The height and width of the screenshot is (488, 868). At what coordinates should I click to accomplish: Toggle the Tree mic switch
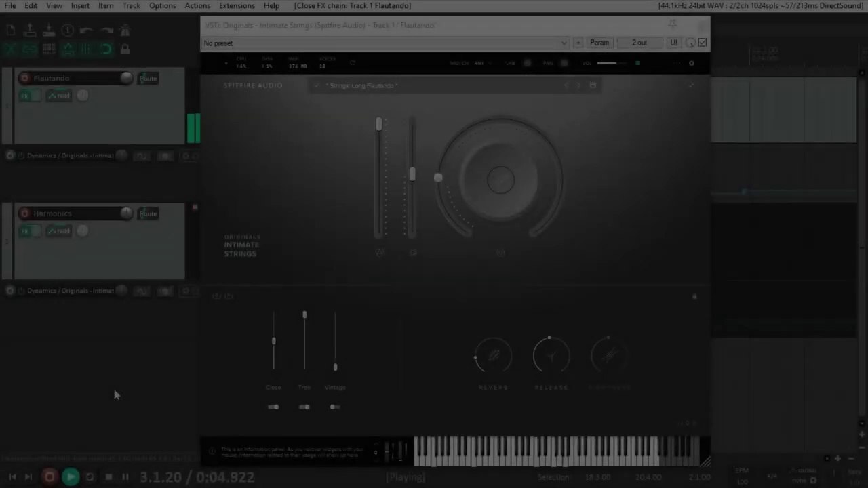(x=304, y=407)
